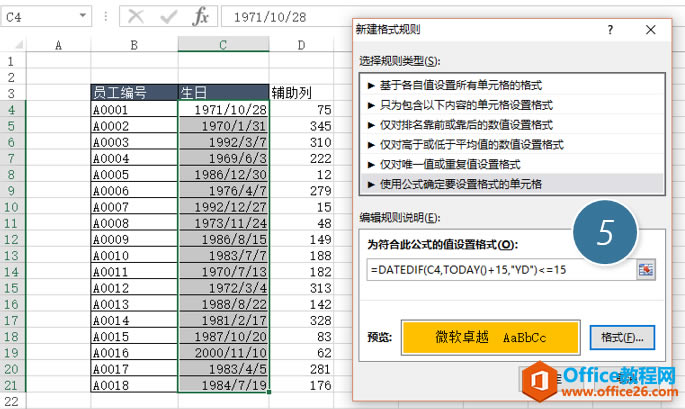Screen dimensions: 685x409
Task: Click the birthday cell 1971/10/28
Action: (223, 109)
